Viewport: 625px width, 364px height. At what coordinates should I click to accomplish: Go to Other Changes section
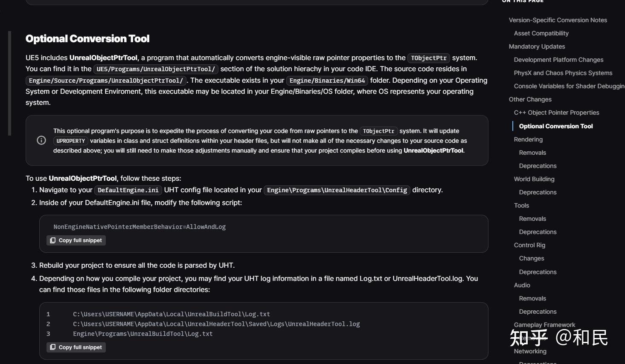click(530, 99)
